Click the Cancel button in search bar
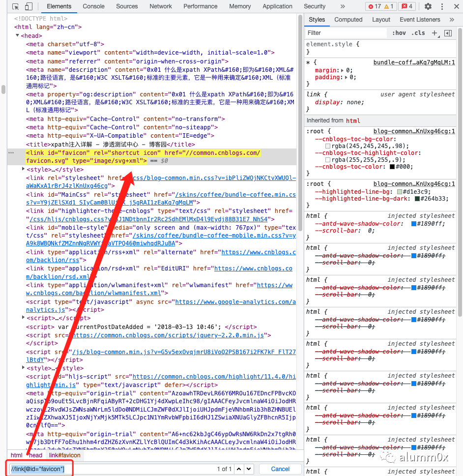This screenshot has height=476, width=463. (x=280, y=469)
